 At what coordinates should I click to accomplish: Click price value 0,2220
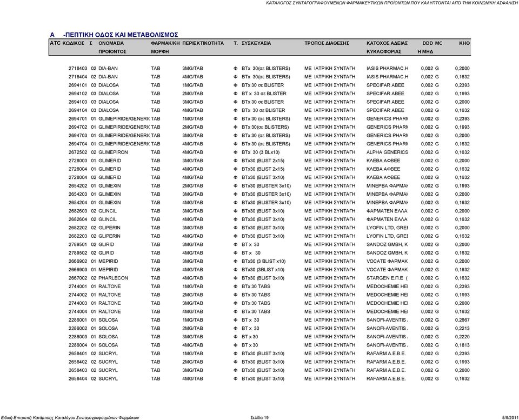[x=462, y=337]
